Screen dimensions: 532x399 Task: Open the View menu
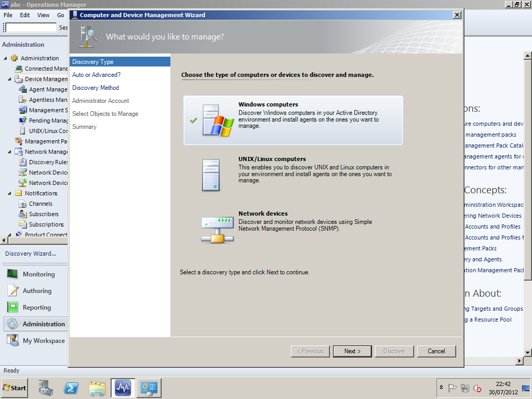pyautogui.click(x=43, y=15)
